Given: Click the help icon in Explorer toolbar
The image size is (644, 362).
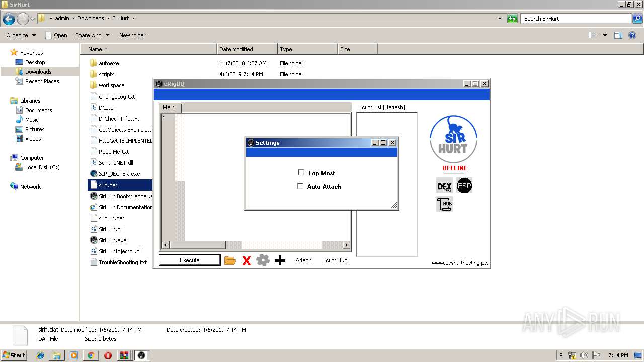Looking at the screenshot, I should point(633,35).
